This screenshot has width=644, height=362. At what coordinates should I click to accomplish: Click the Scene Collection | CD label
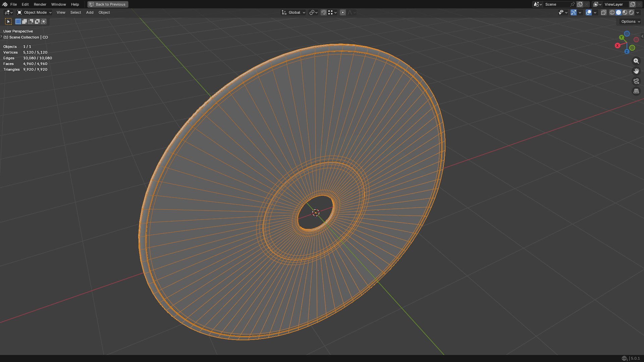25,37
